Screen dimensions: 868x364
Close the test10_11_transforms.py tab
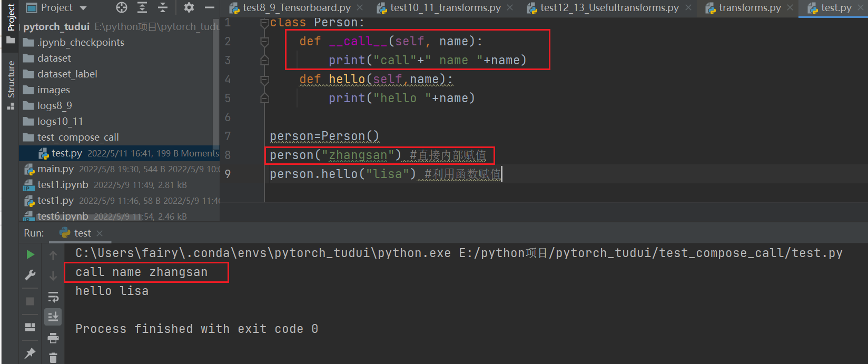[510, 8]
